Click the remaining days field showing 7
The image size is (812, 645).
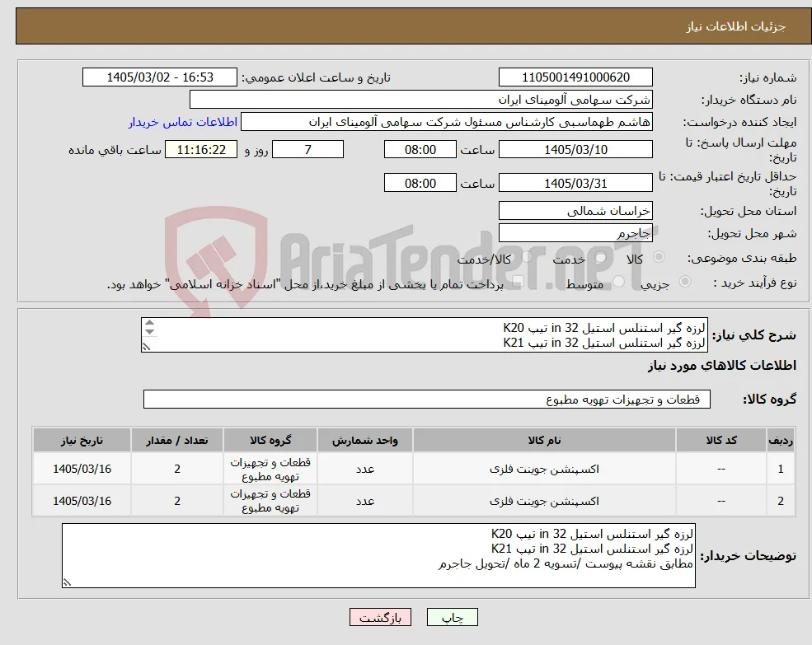(307, 150)
